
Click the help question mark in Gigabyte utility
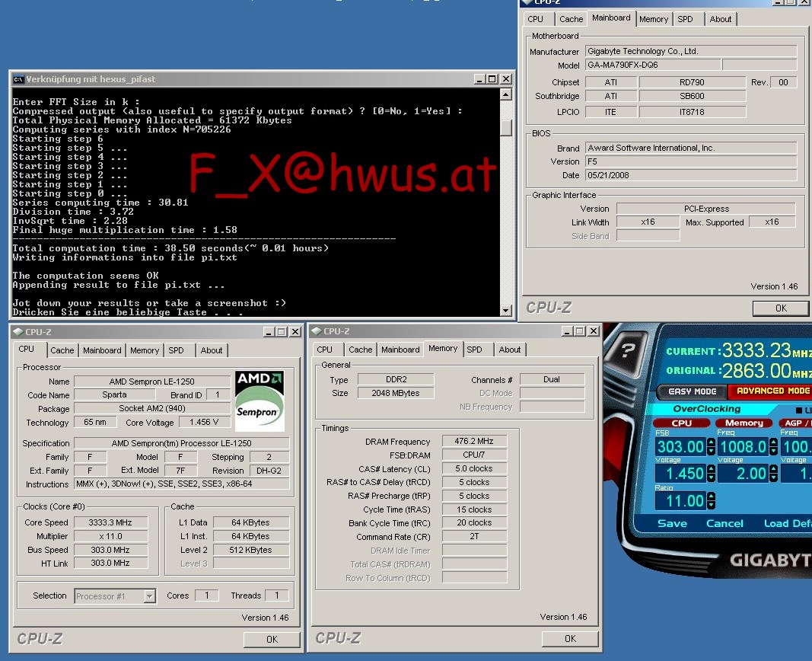(x=627, y=352)
